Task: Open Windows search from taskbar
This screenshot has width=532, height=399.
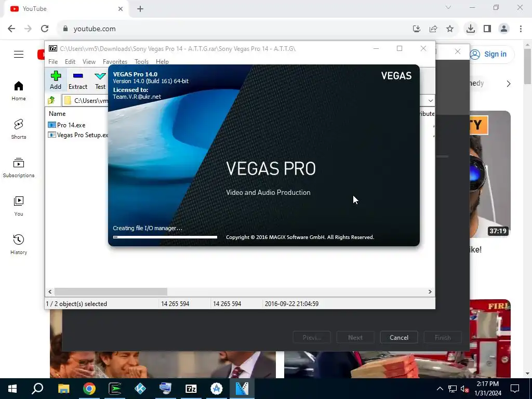Action: click(x=37, y=389)
